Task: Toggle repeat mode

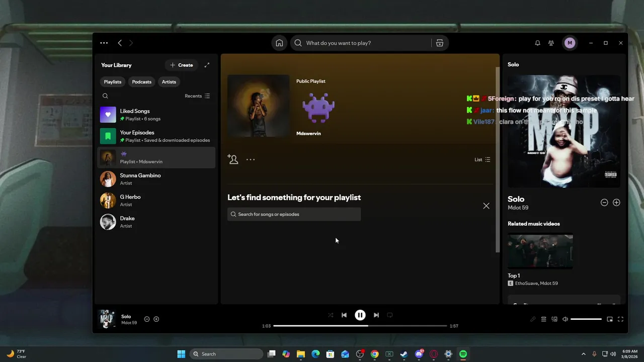Action: click(x=390, y=315)
